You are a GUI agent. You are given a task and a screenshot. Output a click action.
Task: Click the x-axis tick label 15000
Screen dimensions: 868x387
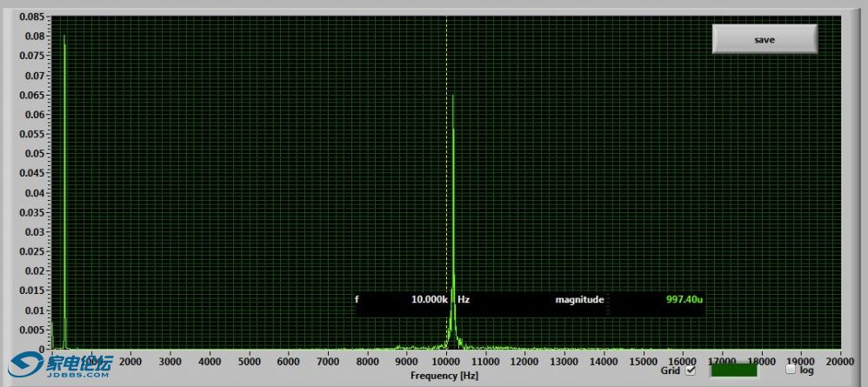644,362
